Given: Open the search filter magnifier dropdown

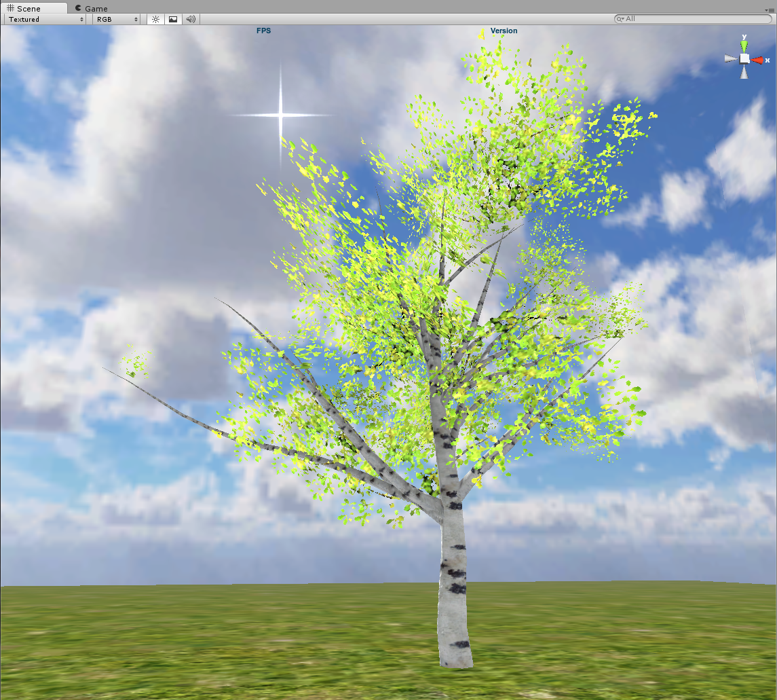Looking at the screenshot, I should [x=620, y=19].
